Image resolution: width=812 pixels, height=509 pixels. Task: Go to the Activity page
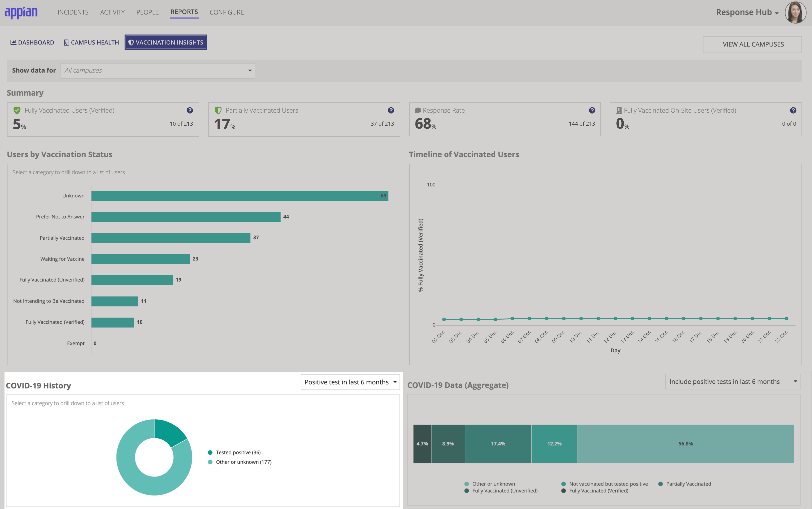[112, 12]
